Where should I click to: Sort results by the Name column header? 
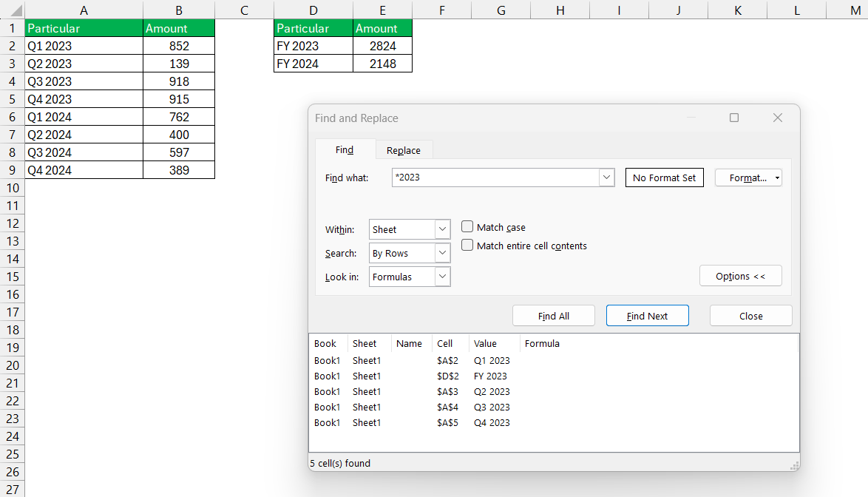coord(411,344)
